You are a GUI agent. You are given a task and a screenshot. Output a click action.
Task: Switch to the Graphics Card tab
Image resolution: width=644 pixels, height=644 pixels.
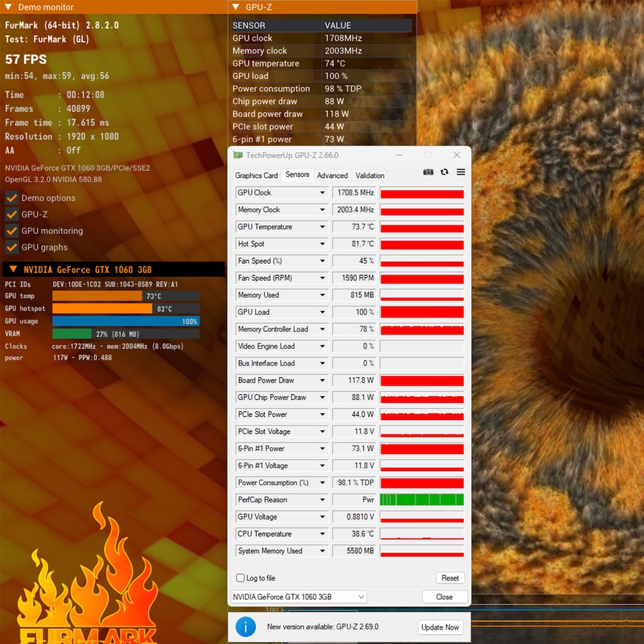(x=257, y=175)
